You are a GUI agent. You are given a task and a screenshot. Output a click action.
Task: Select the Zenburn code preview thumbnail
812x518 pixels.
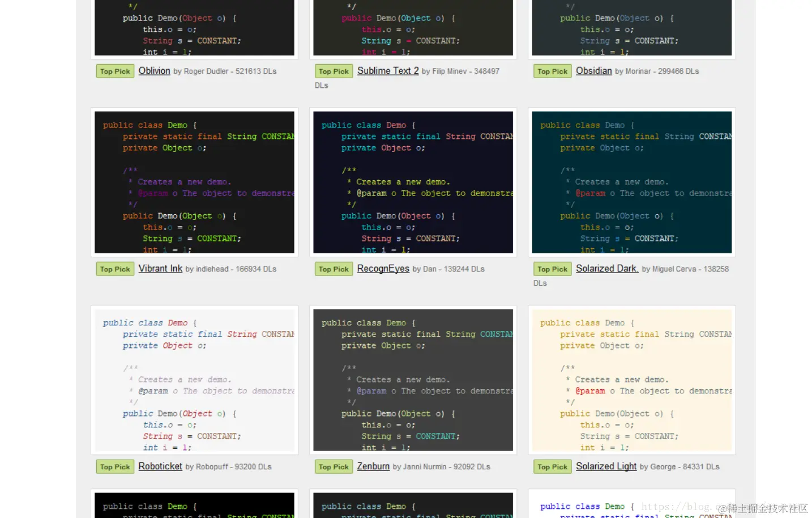(x=413, y=380)
